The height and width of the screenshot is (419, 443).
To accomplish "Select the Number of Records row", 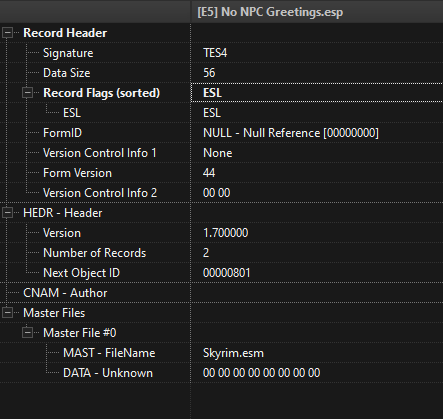I will click(x=221, y=253).
